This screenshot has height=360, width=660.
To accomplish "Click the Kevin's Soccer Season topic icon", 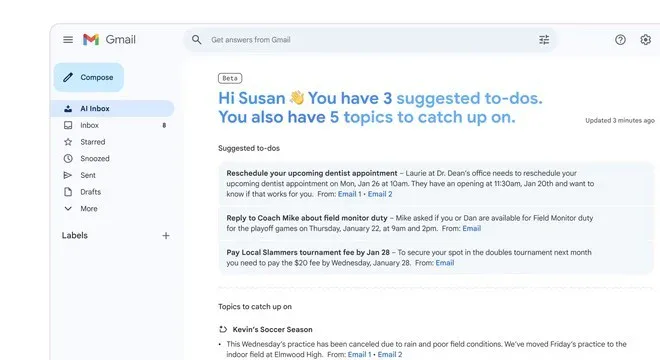I will click(x=223, y=329).
